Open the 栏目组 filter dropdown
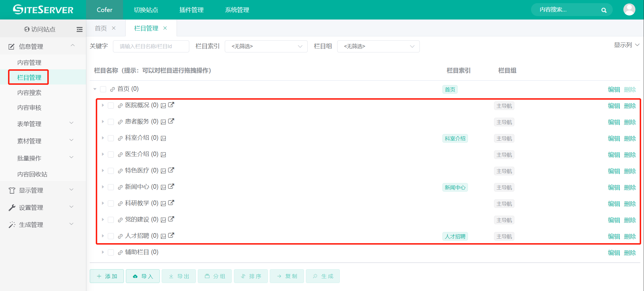This screenshot has width=644, height=291. [378, 46]
